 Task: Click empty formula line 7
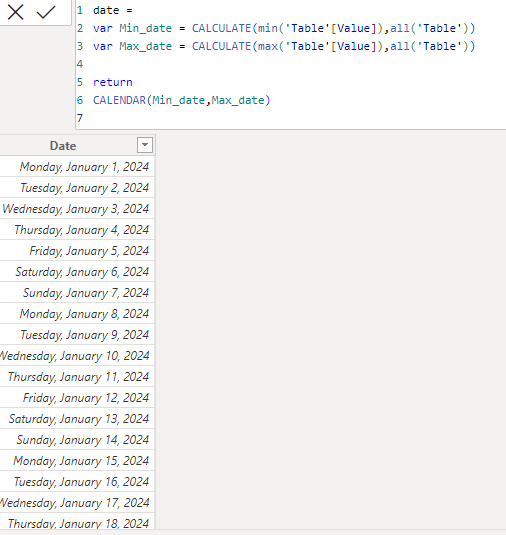click(x=290, y=118)
